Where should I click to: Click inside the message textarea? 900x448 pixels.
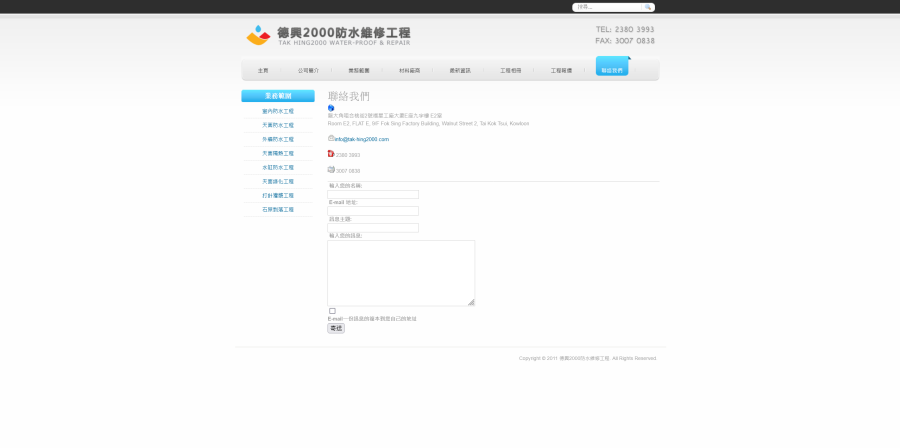point(401,273)
